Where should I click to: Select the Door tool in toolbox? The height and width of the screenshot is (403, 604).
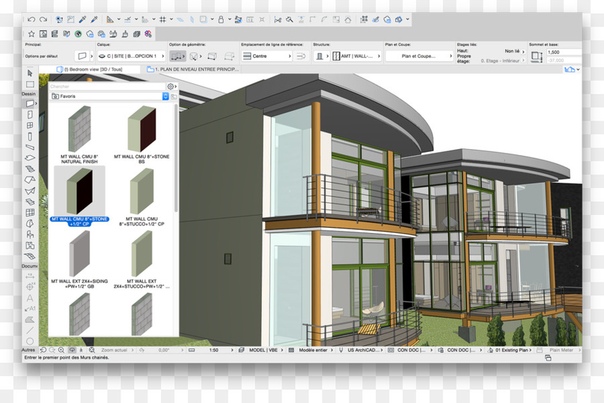click(30, 114)
